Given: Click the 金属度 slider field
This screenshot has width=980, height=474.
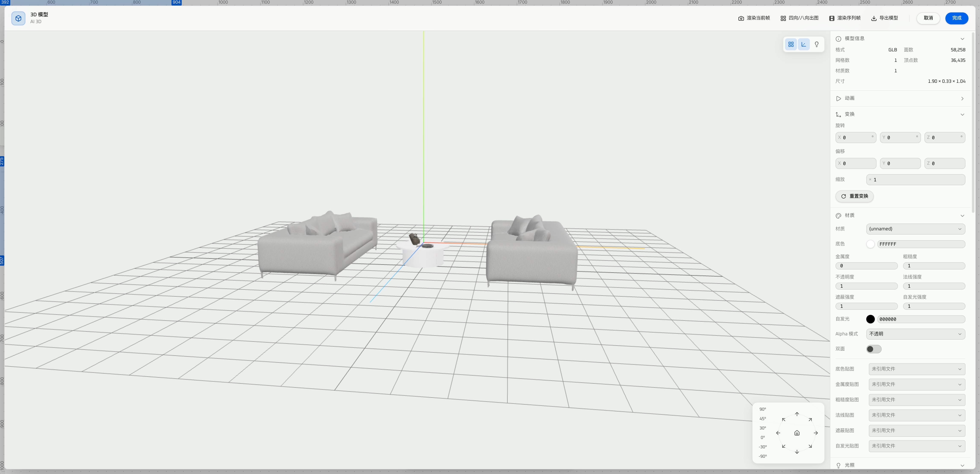Looking at the screenshot, I should coord(866,266).
